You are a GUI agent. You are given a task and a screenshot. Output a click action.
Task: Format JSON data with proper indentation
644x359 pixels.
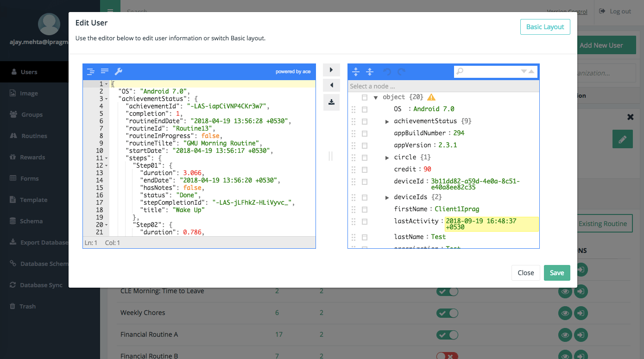(91, 71)
